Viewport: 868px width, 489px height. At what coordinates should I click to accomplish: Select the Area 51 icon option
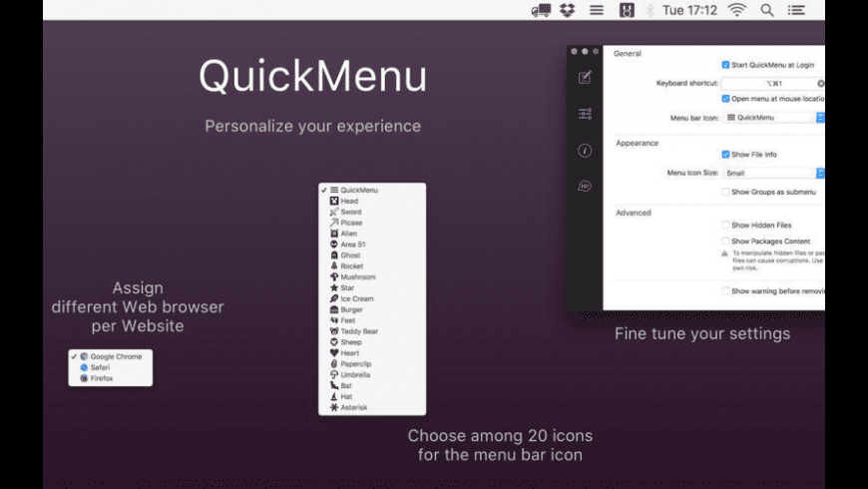coord(372,244)
